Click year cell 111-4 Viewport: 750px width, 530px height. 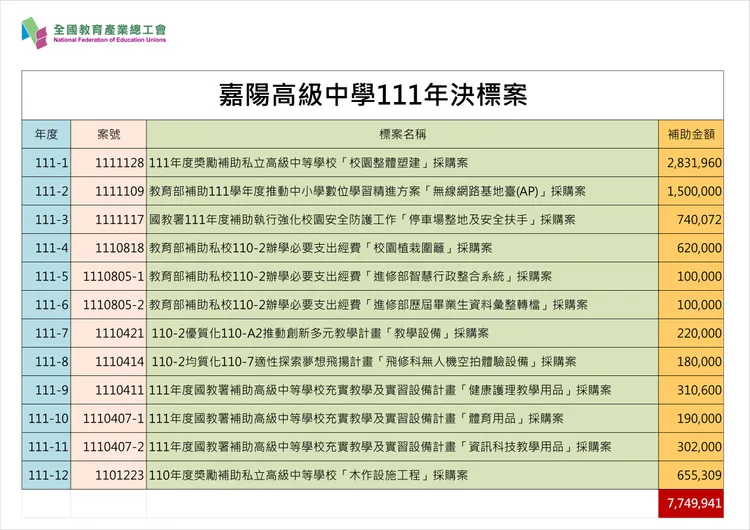click(46, 248)
